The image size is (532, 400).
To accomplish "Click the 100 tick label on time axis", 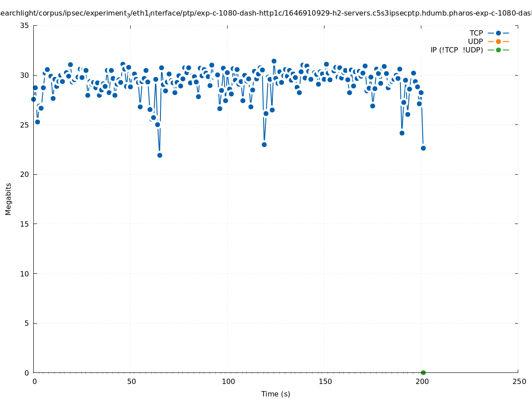I will pos(228,381).
